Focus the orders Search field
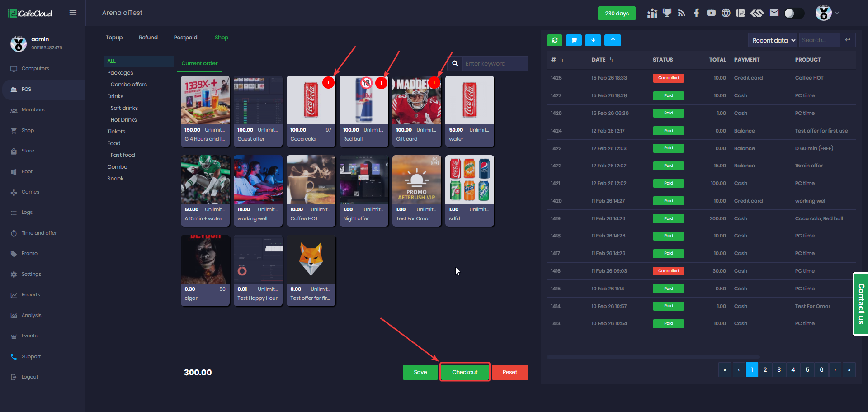868x412 pixels. tap(819, 40)
